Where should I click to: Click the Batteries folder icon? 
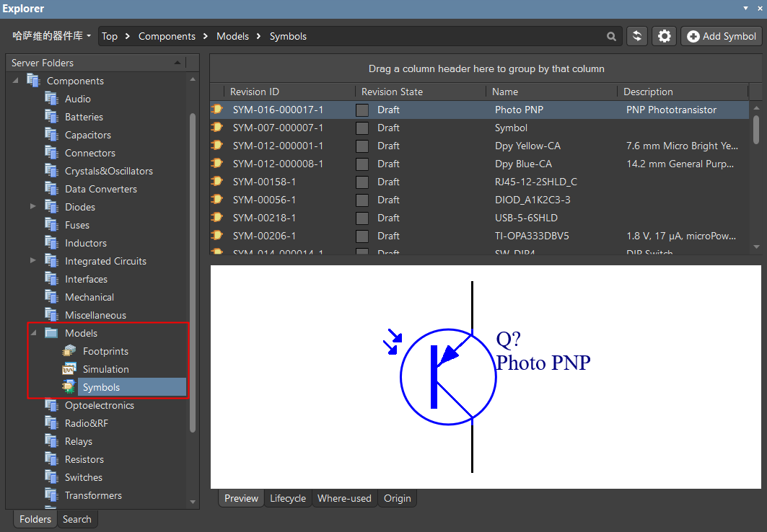click(51, 117)
